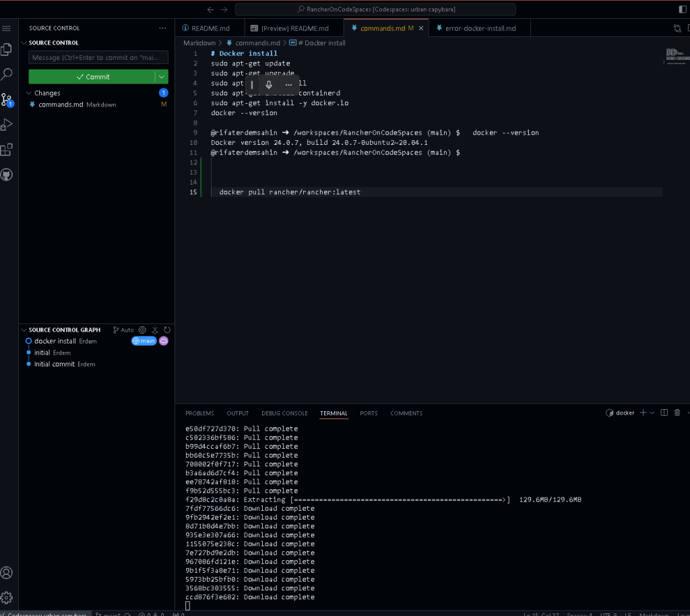Click the commands.md breadcrumb segment

coord(253,42)
